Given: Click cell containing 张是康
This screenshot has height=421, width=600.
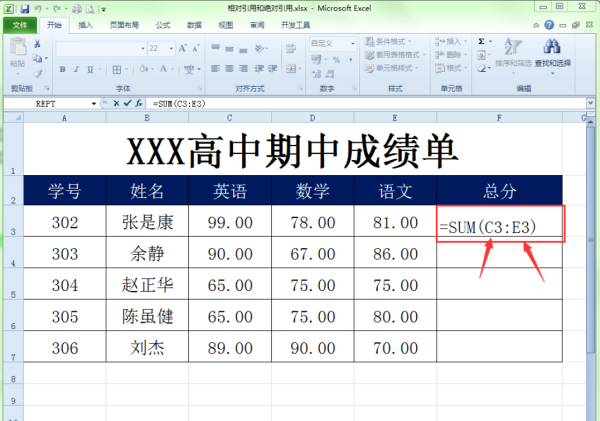Looking at the screenshot, I should point(147,222).
